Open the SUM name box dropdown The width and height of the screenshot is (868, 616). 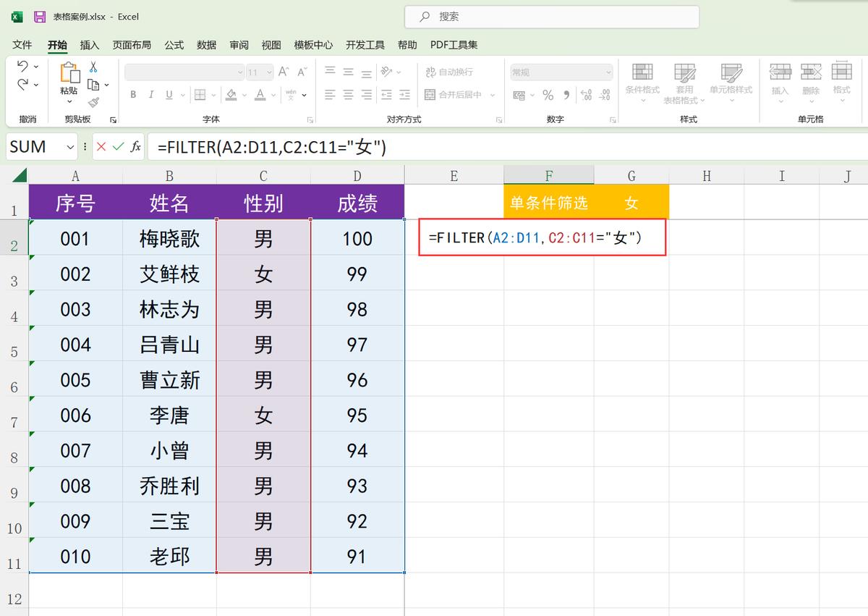tap(69, 147)
